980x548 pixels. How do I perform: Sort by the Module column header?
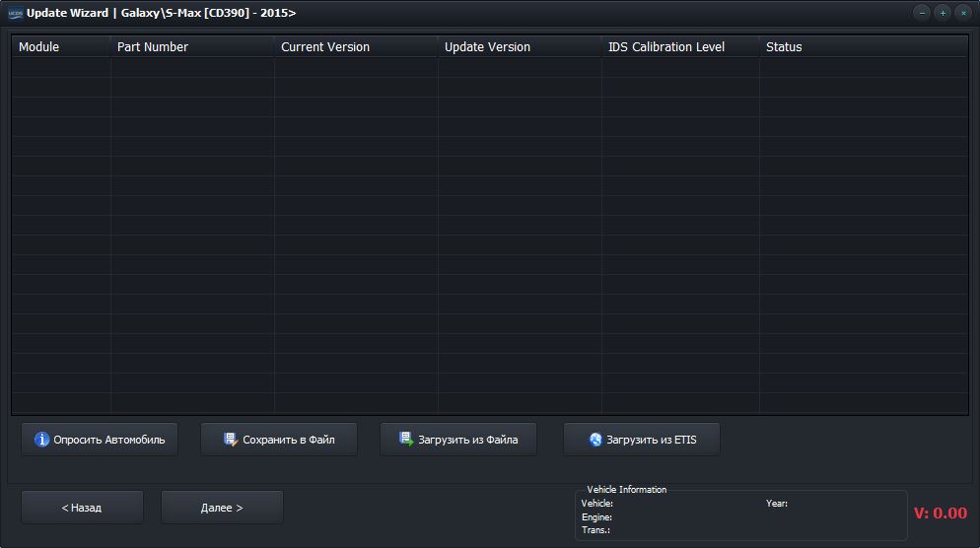coord(39,46)
